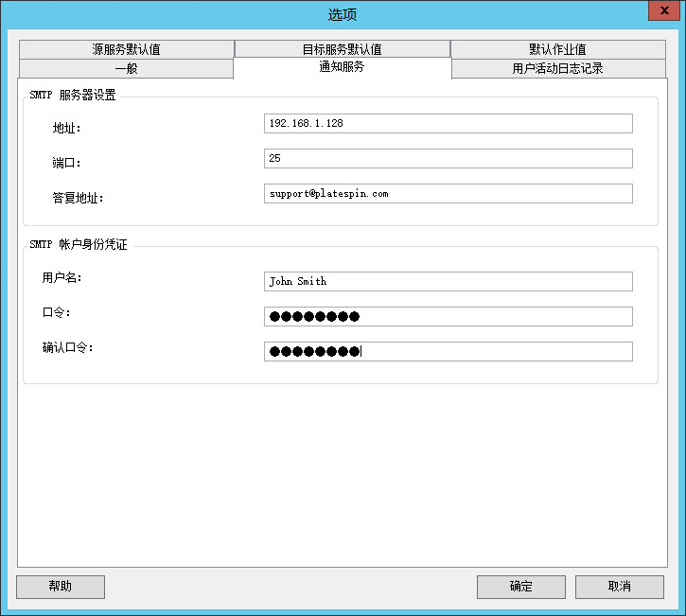This screenshot has height=616, width=686.
Task: Open the 目标服务默认值 tab
Action: 342,49
